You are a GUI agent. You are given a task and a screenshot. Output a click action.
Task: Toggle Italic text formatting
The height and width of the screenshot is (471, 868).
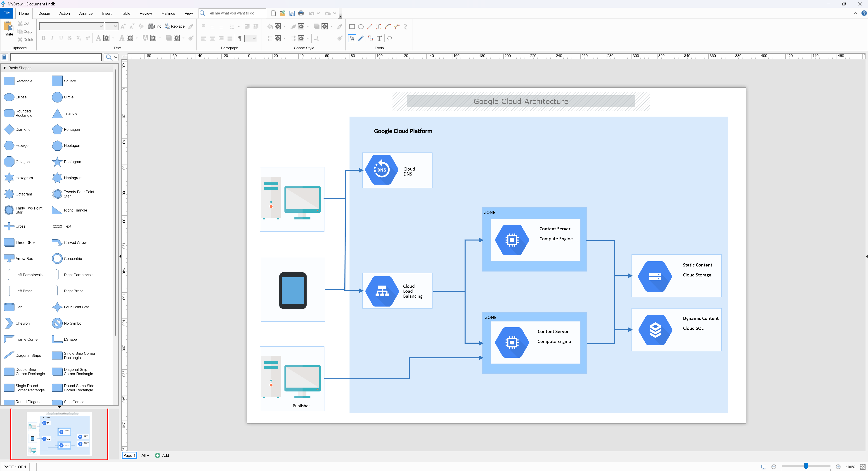pyautogui.click(x=52, y=38)
